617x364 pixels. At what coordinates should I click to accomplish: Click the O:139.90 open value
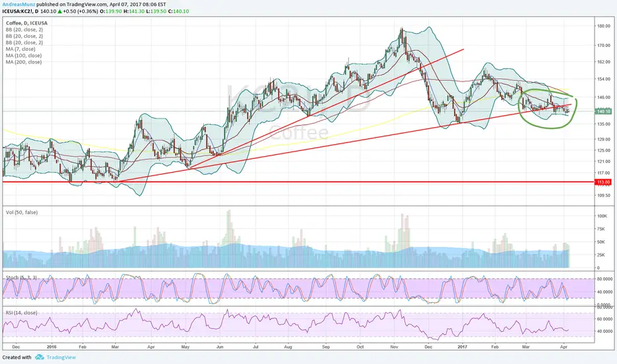[111, 11]
